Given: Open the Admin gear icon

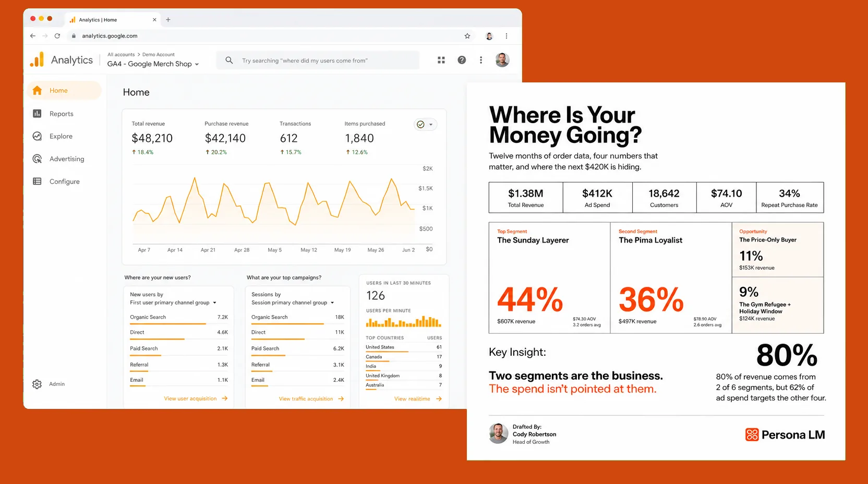Looking at the screenshot, I should click(x=37, y=384).
